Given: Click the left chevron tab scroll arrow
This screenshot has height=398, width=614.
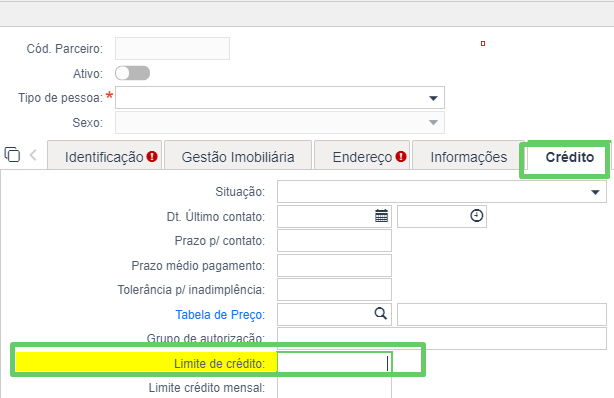Looking at the screenshot, I should tap(33, 155).
